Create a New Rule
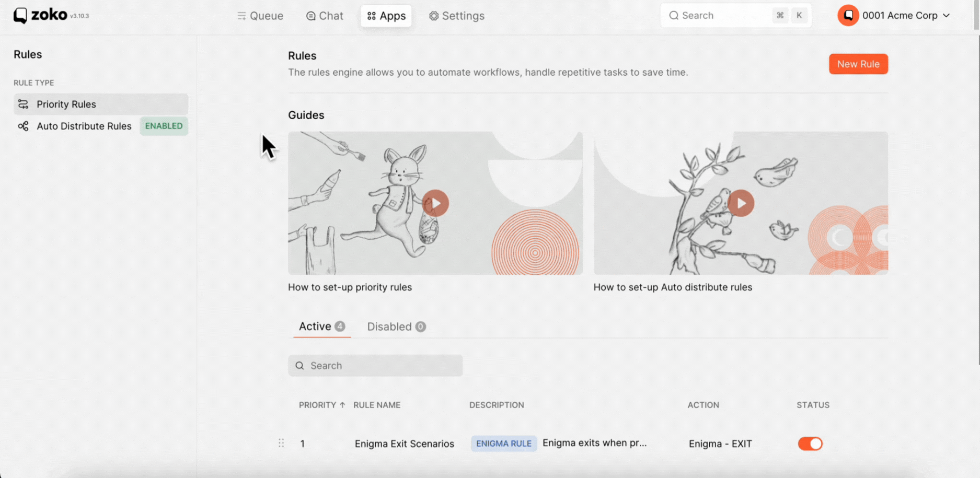Viewport: 980px width, 478px height. tap(858, 64)
